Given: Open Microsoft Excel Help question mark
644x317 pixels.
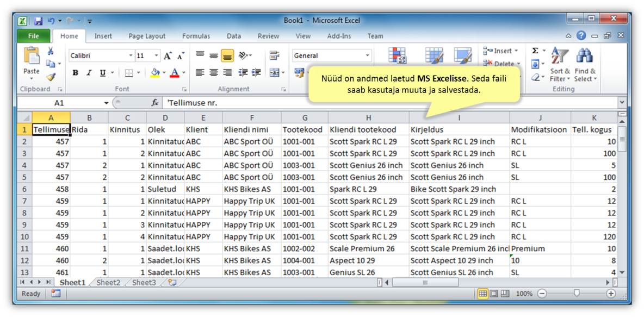Looking at the screenshot, I should (x=581, y=36).
